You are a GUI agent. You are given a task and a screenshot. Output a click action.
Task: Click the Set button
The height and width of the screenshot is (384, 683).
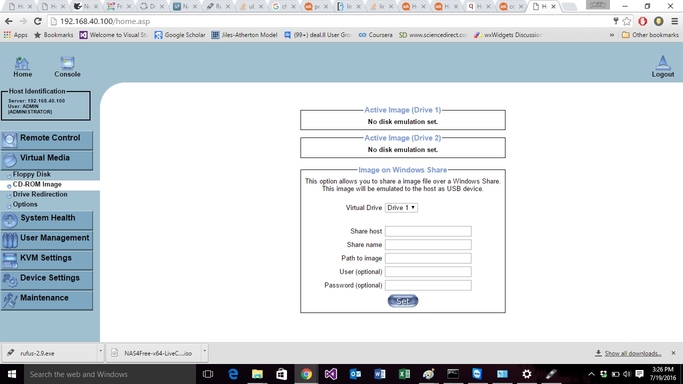(402, 301)
